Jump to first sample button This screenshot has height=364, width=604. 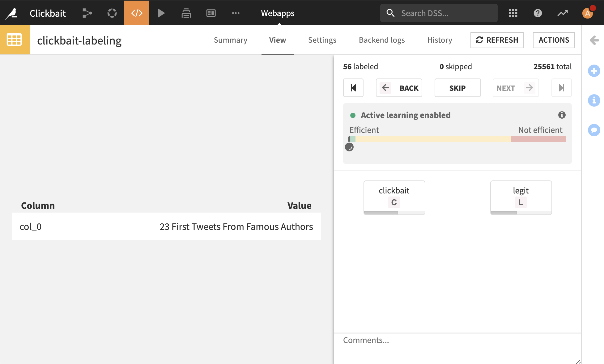[x=353, y=88]
